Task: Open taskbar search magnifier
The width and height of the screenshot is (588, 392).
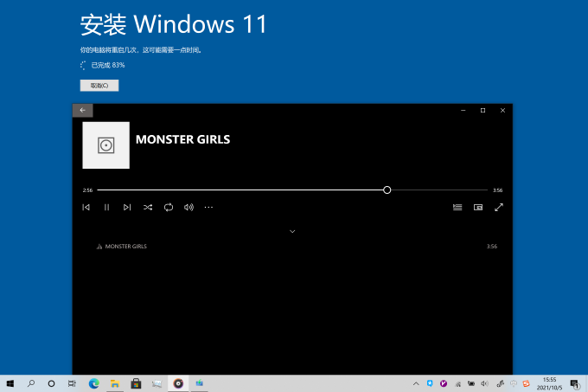Action: click(x=31, y=383)
